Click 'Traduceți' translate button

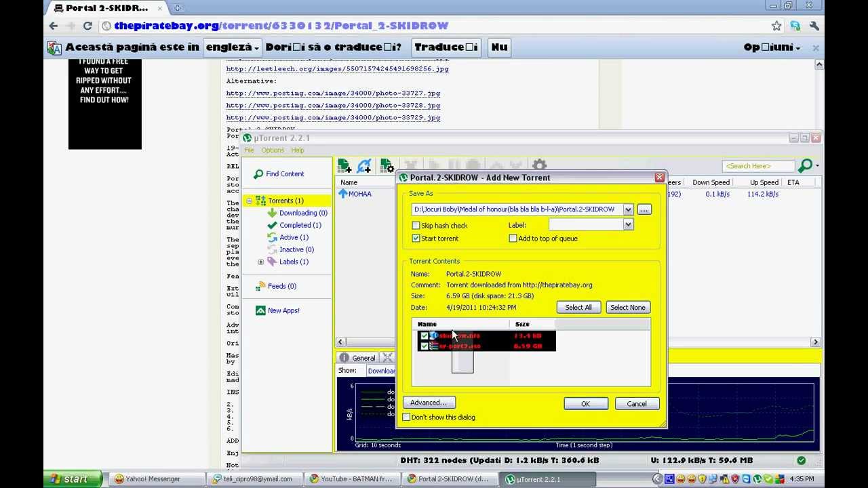coord(446,47)
